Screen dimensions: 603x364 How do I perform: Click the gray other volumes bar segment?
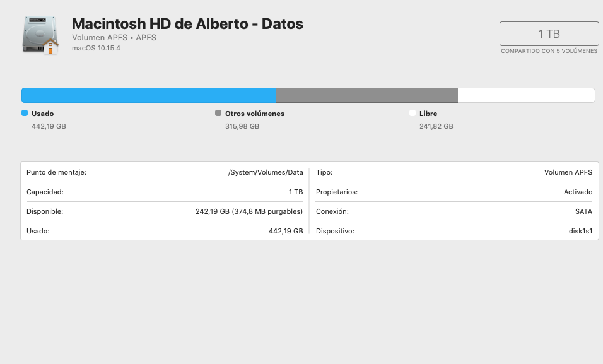tap(367, 95)
